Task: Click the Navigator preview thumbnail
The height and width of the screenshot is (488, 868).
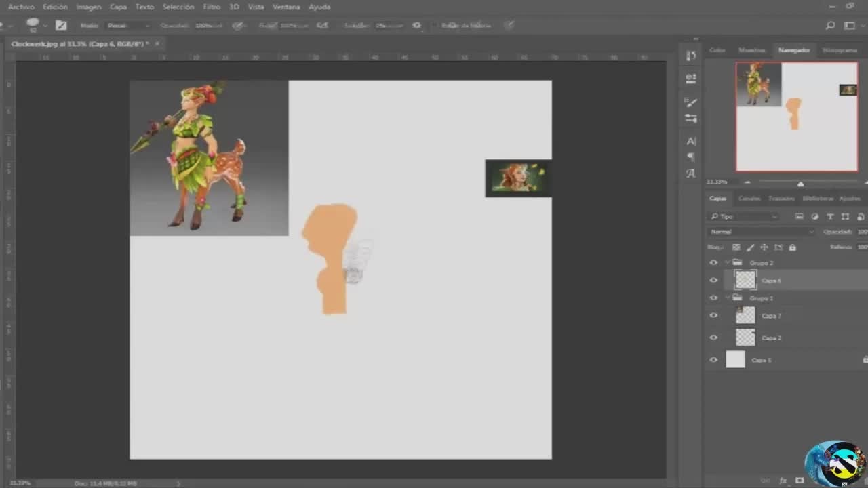Action: tap(797, 117)
